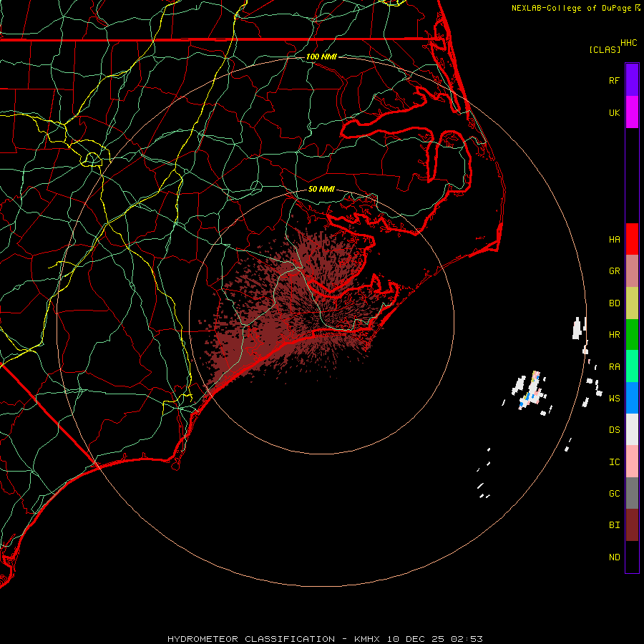Click the DS white legend swatch
The height and width of the screenshot is (644, 644).
pyautogui.click(x=632, y=429)
